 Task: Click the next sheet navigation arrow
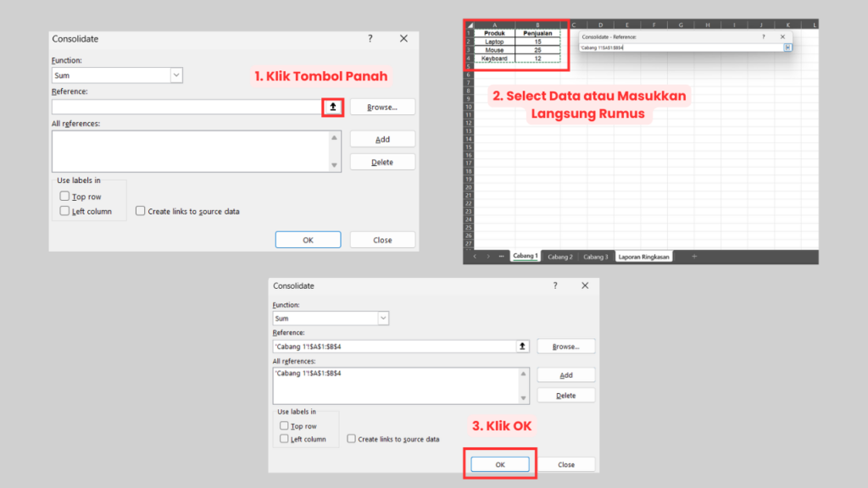click(x=488, y=257)
